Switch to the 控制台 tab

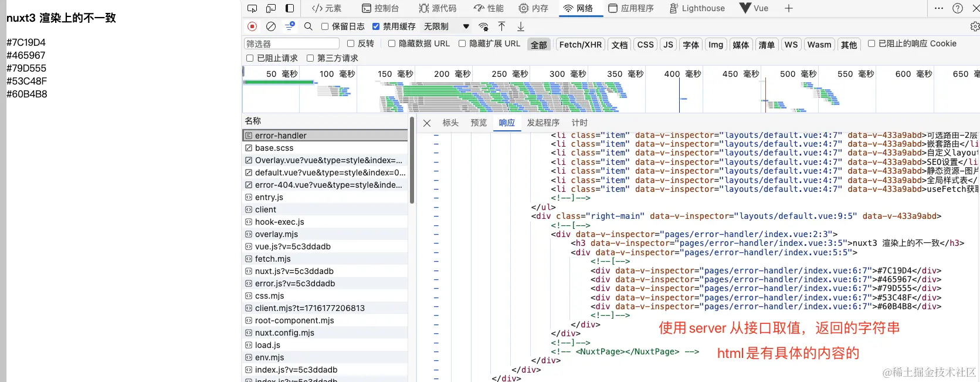(x=381, y=8)
